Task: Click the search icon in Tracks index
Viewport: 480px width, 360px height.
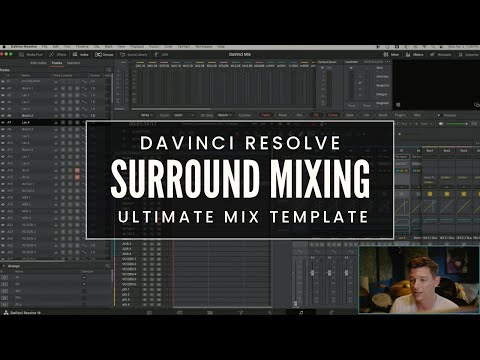Action: pyautogui.click(x=109, y=70)
